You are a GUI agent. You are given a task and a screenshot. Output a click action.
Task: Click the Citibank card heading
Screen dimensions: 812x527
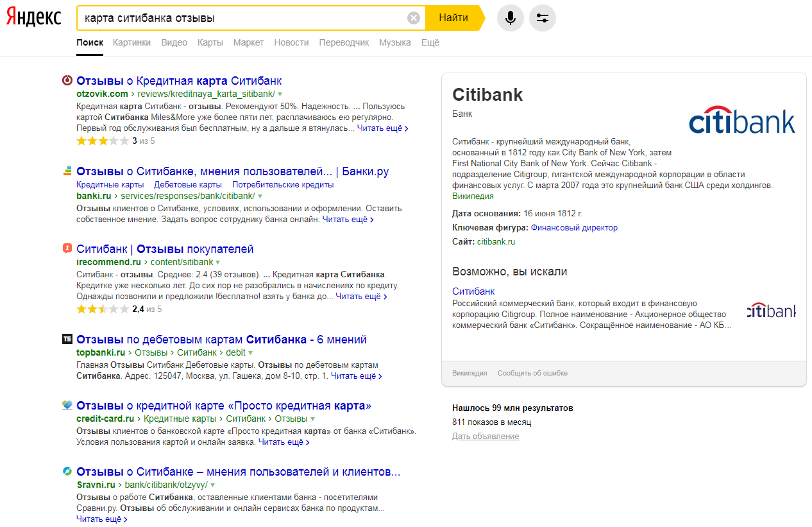point(487,95)
